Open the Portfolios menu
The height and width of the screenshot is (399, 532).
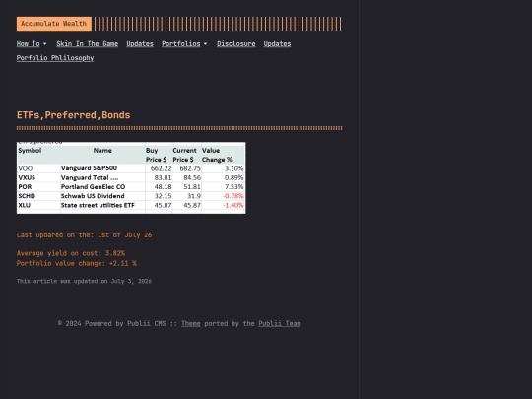pos(181,43)
